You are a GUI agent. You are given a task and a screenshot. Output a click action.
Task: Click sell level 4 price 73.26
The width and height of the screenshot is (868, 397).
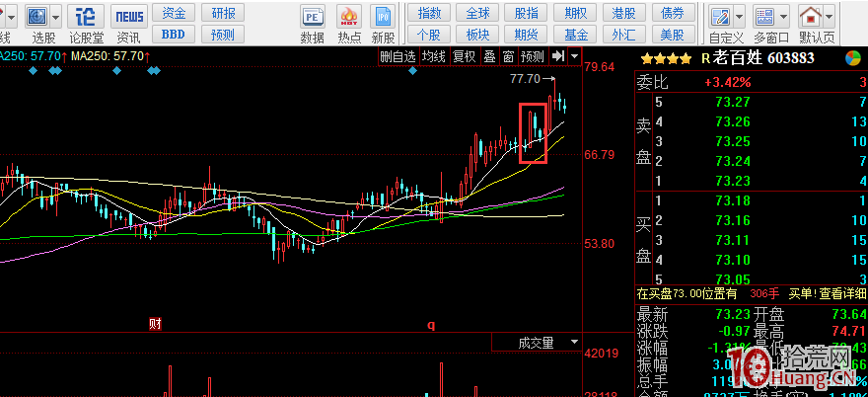point(733,121)
